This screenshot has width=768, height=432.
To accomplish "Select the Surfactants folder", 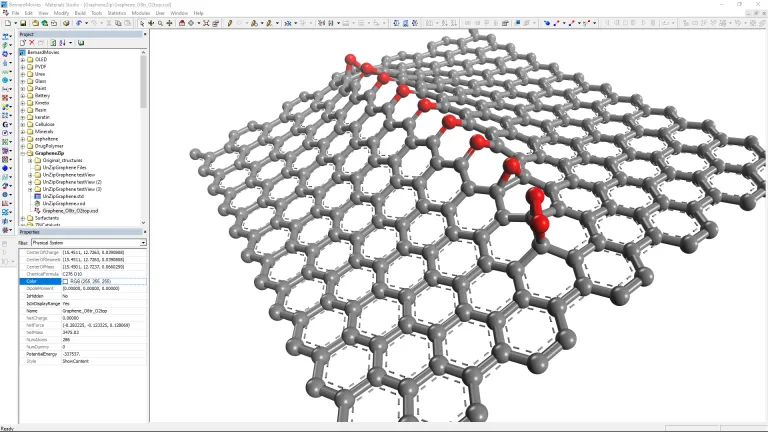I will click(x=48, y=217).
